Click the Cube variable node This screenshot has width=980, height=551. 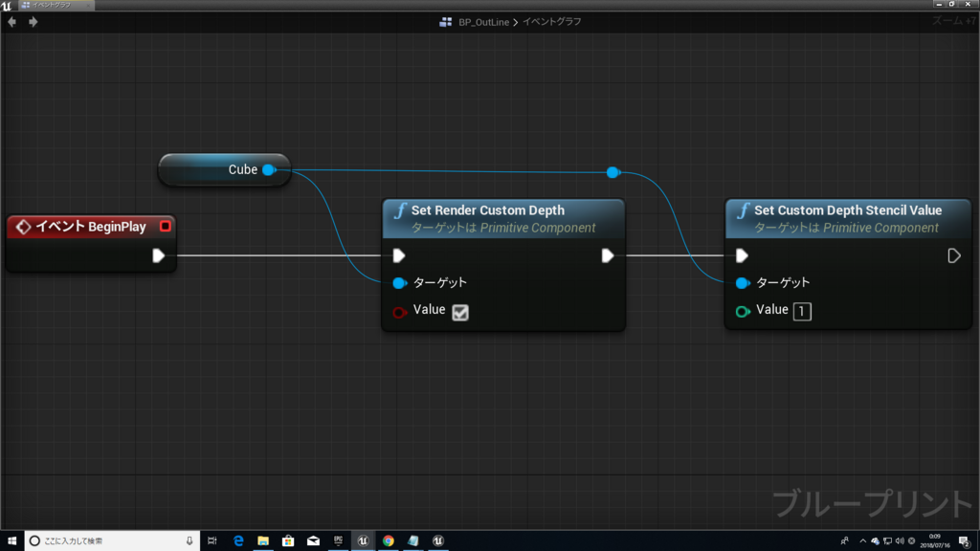pyautogui.click(x=225, y=169)
